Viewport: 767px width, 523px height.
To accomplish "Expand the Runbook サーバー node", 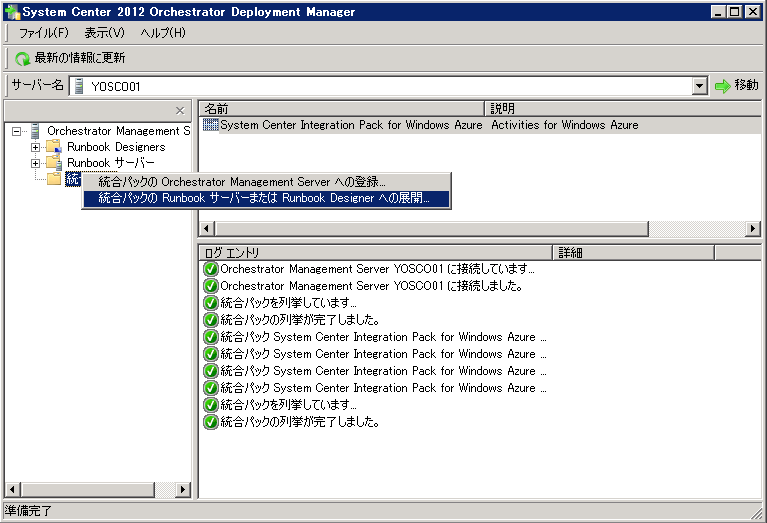I will click(35, 163).
